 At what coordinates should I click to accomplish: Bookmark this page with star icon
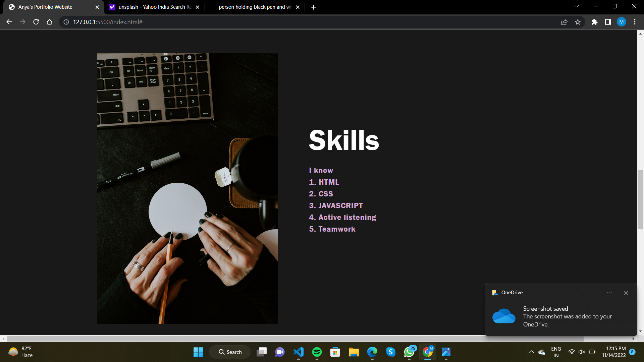[578, 22]
